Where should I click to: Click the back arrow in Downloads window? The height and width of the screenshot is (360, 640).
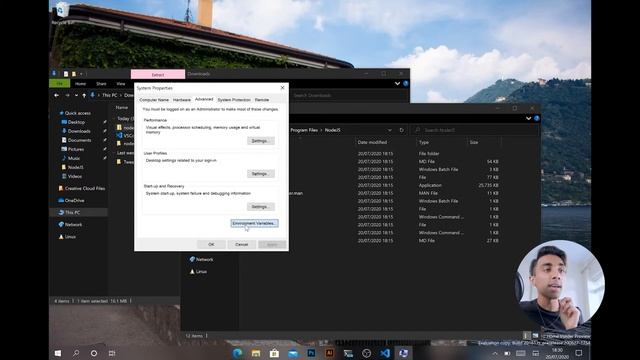(x=56, y=95)
